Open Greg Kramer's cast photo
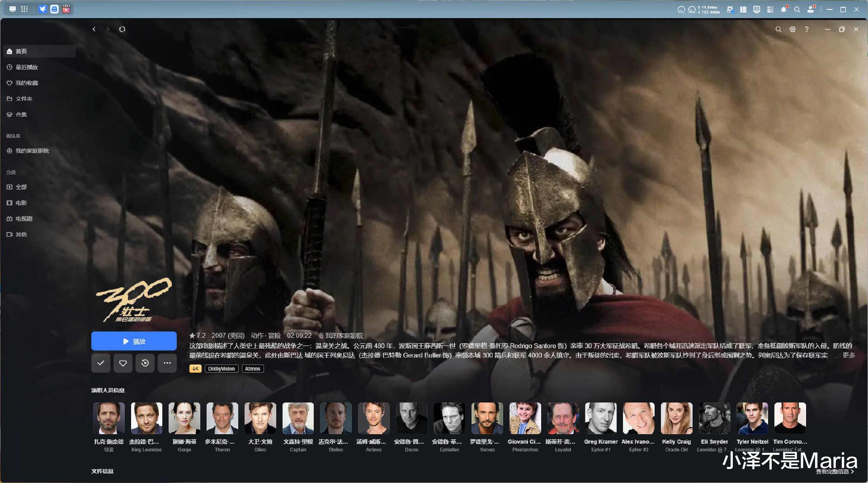This screenshot has width=868, height=483. pyautogui.click(x=601, y=418)
